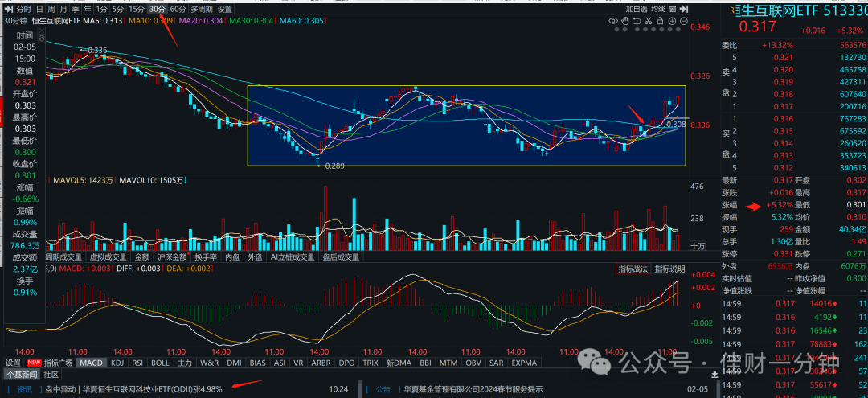This screenshot has width=868, height=398.
Task: Zoom out with minus circle icon
Action: 683,21
